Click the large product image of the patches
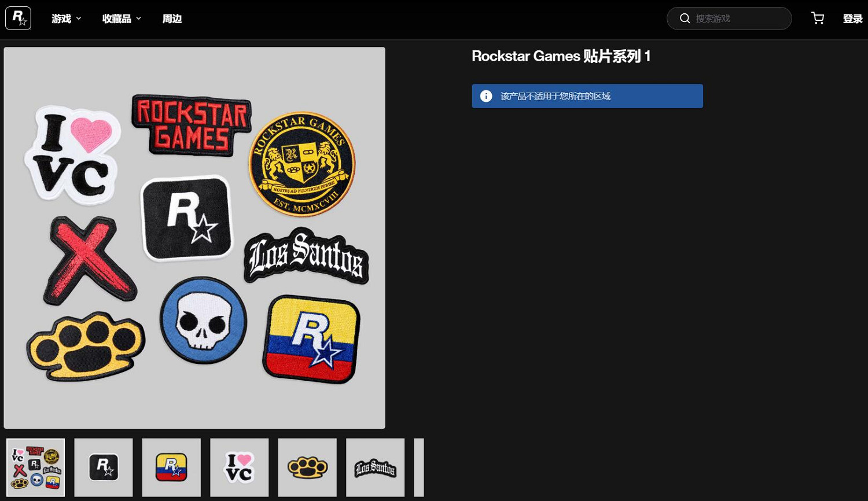 tap(194, 237)
